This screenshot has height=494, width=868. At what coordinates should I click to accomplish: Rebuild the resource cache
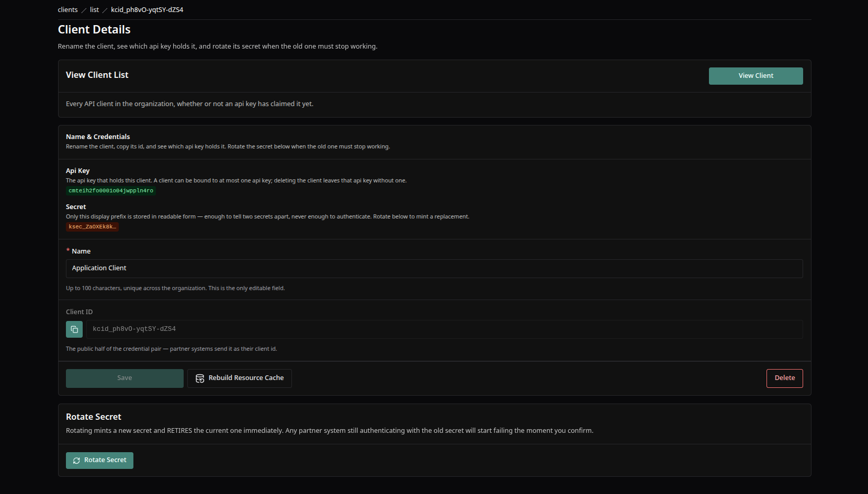[240, 378]
